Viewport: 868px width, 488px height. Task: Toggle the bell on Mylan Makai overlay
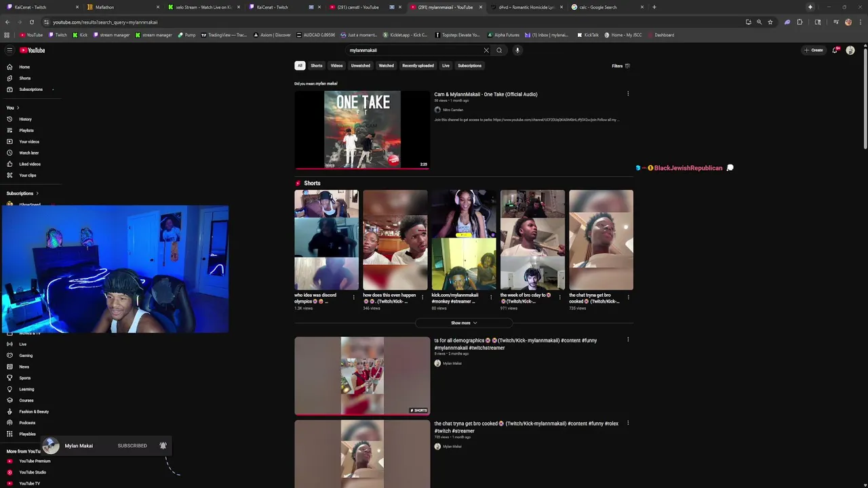163,445
